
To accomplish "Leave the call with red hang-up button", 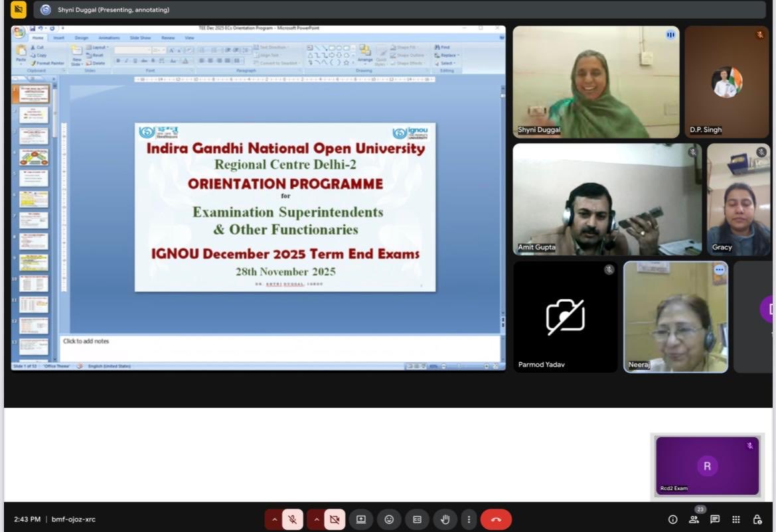I will pos(496,519).
